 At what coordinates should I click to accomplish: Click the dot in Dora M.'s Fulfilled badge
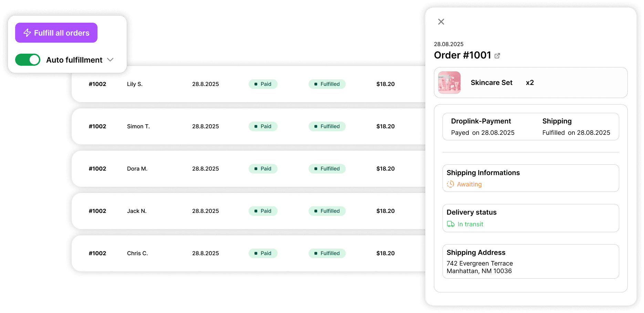316,169
